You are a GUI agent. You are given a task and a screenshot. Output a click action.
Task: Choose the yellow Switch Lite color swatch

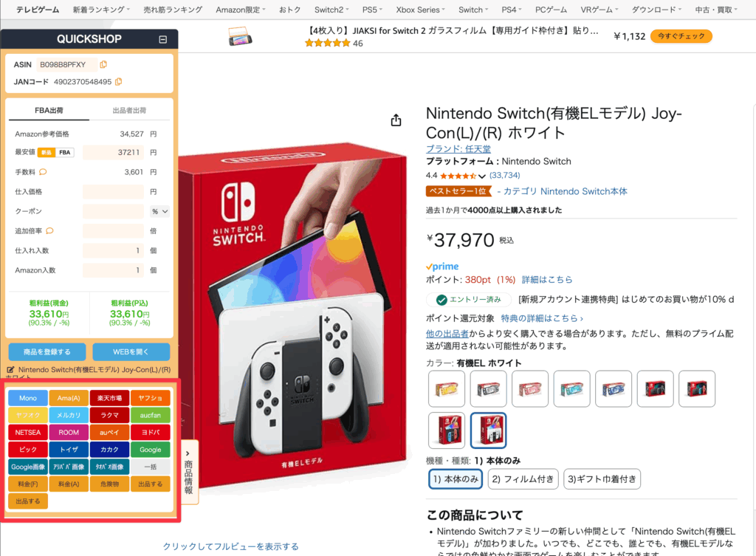click(447, 388)
